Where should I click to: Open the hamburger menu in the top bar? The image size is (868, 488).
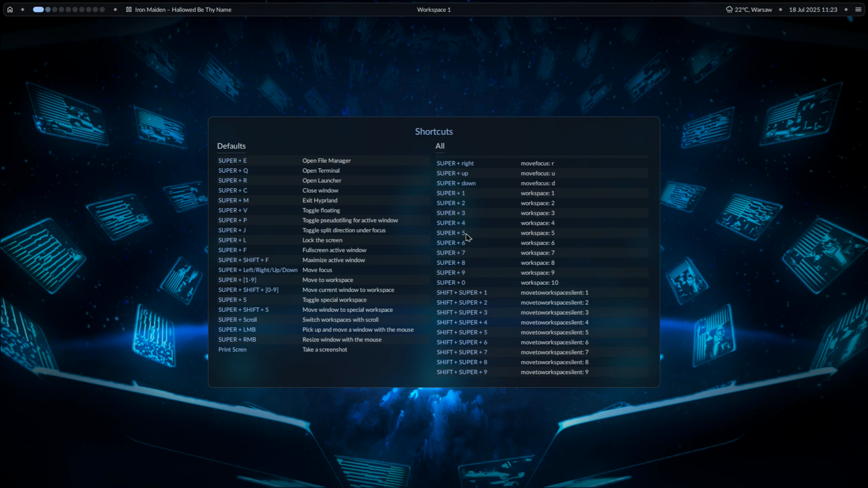858,9
